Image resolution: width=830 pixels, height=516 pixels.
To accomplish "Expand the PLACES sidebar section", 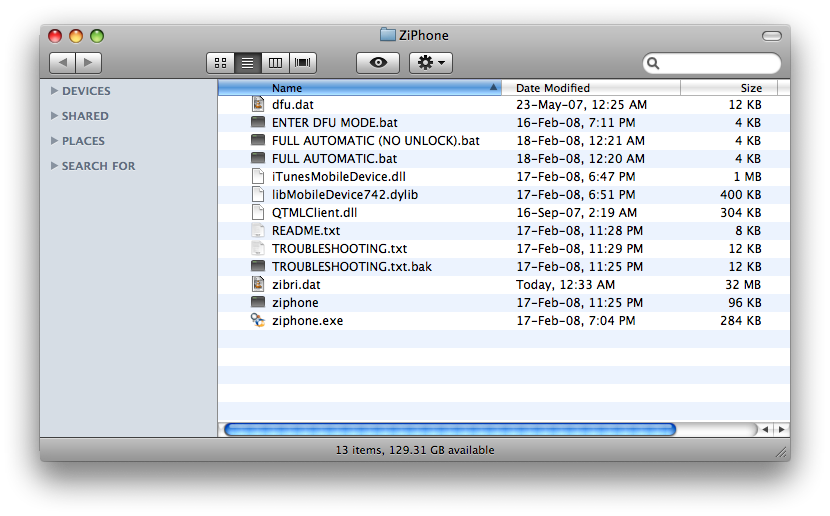I will pos(54,141).
